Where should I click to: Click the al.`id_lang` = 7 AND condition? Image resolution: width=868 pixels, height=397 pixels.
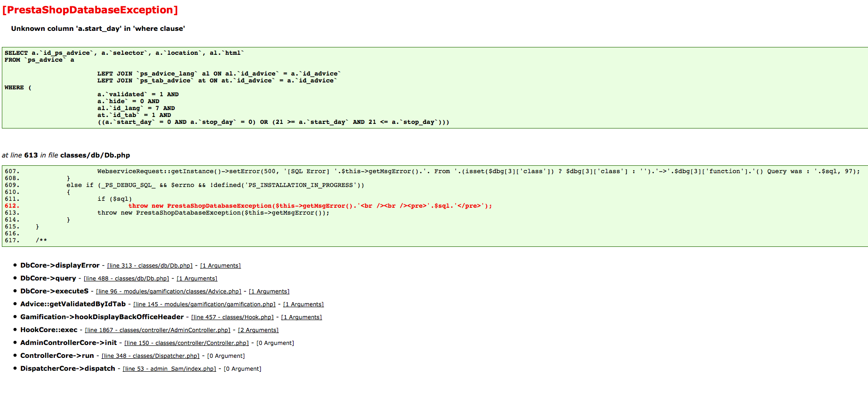136,108
